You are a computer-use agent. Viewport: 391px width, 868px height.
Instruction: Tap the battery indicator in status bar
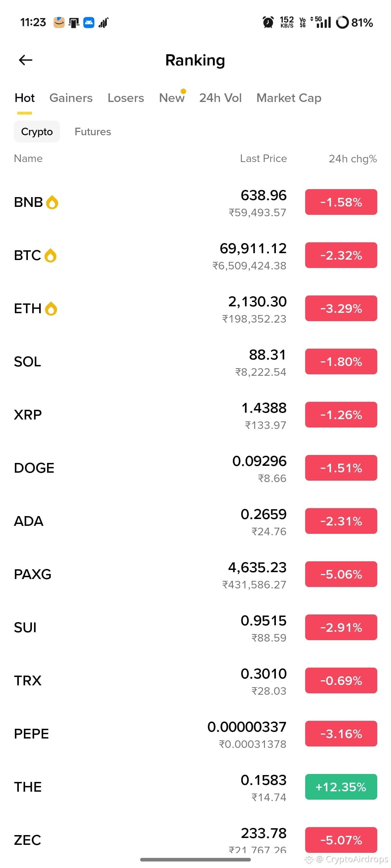(x=354, y=22)
